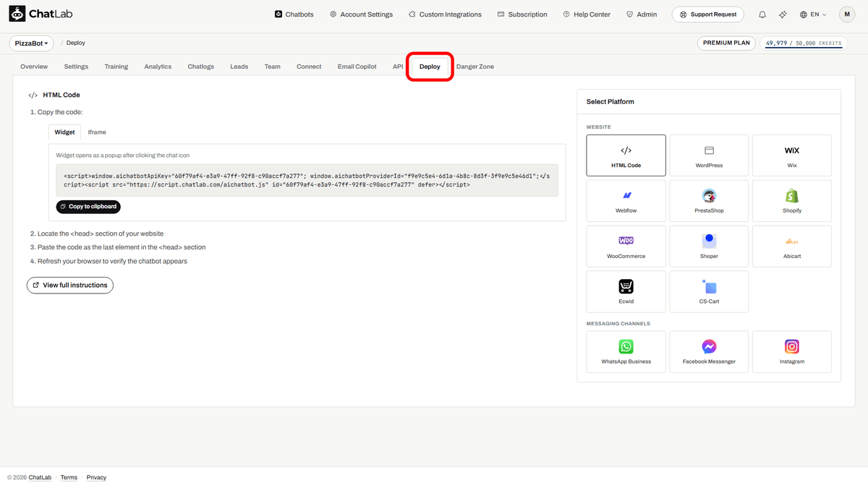Open the Privacy footer link
This screenshot has width=868, height=488.
[x=96, y=477]
